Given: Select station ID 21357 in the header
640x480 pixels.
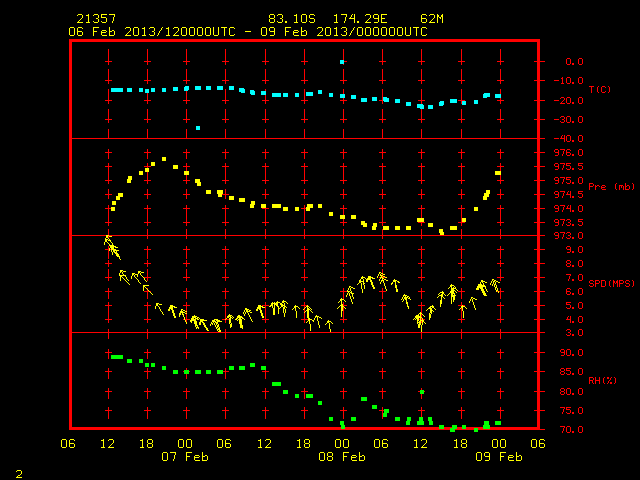Looking at the screenshot, I should click(96, 19).
